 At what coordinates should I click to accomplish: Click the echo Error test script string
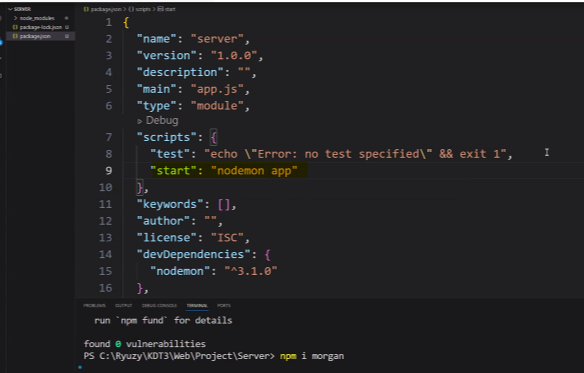click(x=355, y=154)
